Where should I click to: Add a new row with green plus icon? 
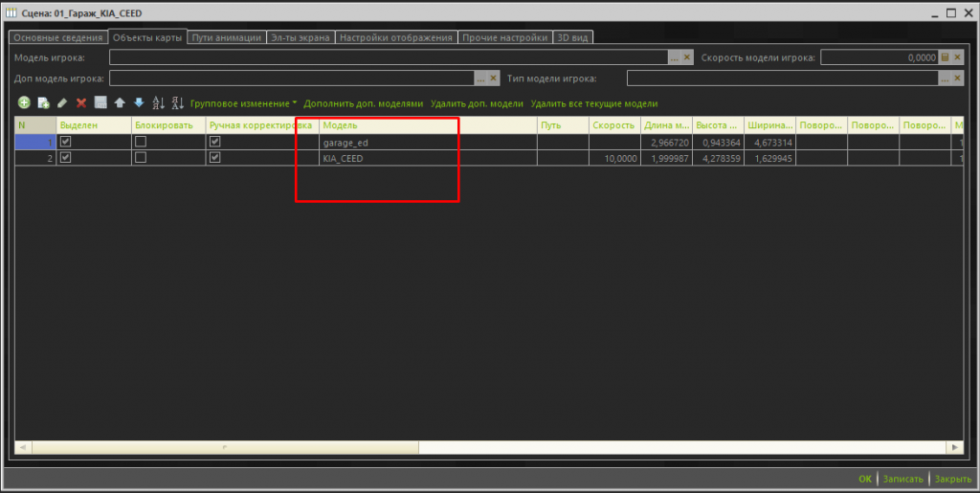tap(24, 103)
